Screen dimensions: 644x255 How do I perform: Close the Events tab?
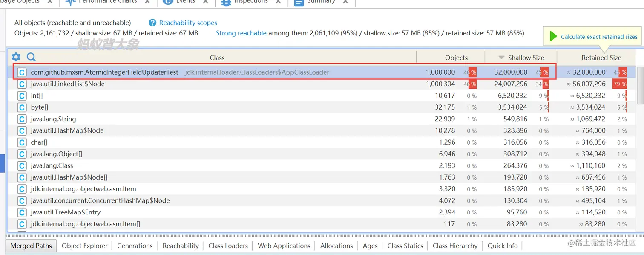click(206, 2)
